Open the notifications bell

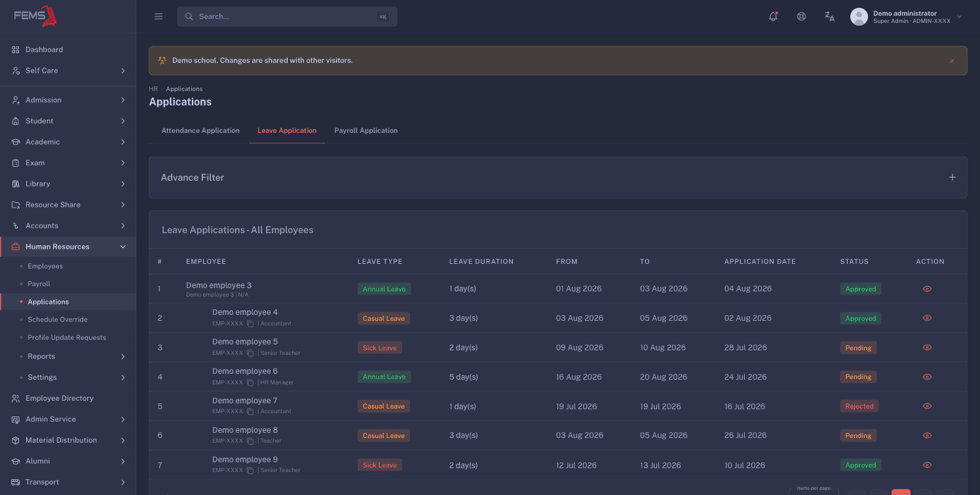[773, 17]
